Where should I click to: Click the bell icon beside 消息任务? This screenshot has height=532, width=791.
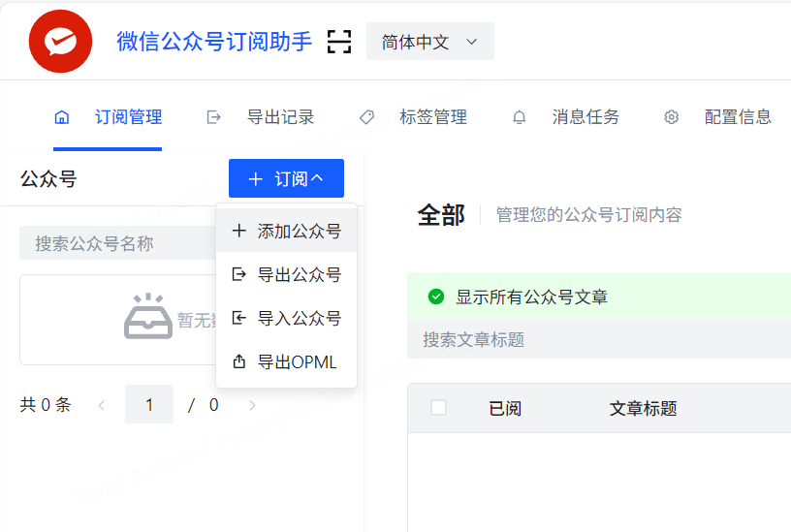520,117
